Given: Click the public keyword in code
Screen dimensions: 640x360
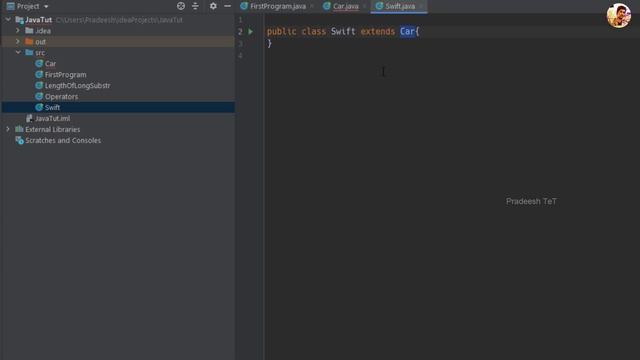Looking at the screenshot, I should tap(282, 31).
